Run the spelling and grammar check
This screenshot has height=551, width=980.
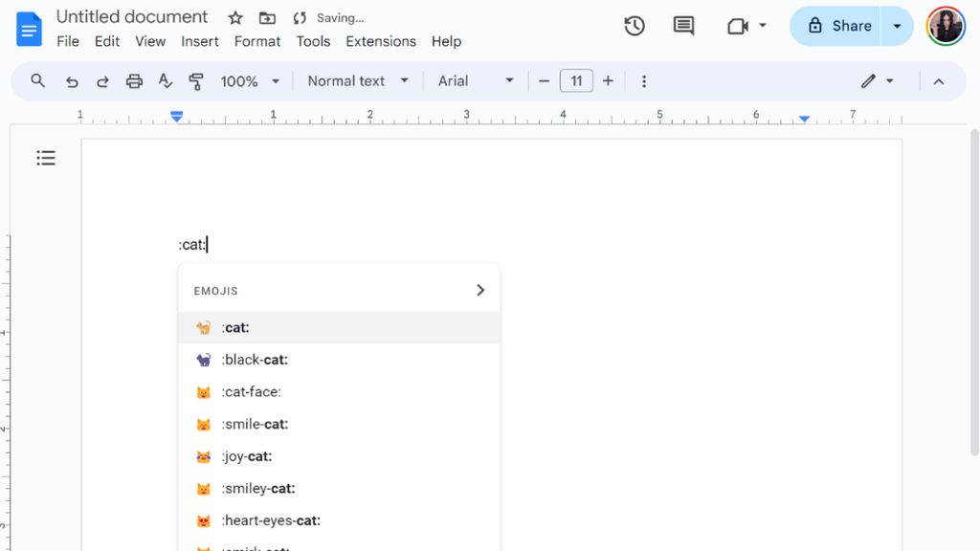coord(165,81)
